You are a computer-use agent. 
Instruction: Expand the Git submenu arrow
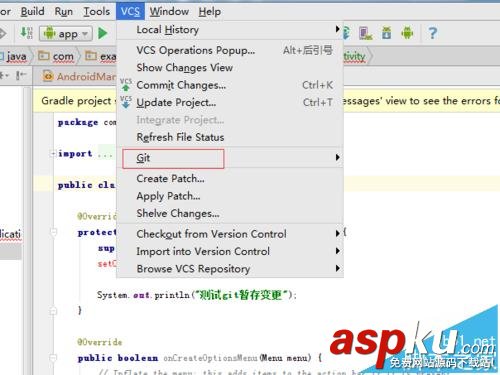337,157
